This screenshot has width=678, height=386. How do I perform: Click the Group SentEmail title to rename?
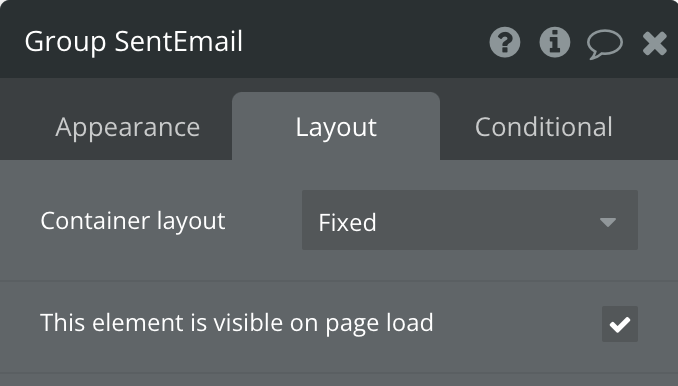pyautogui.click(x=134, y=42)
